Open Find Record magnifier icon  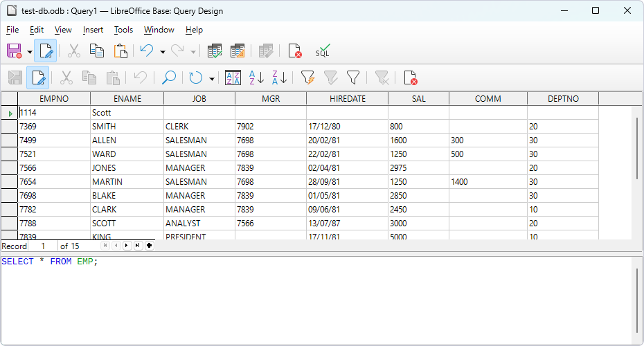point(168,78)
